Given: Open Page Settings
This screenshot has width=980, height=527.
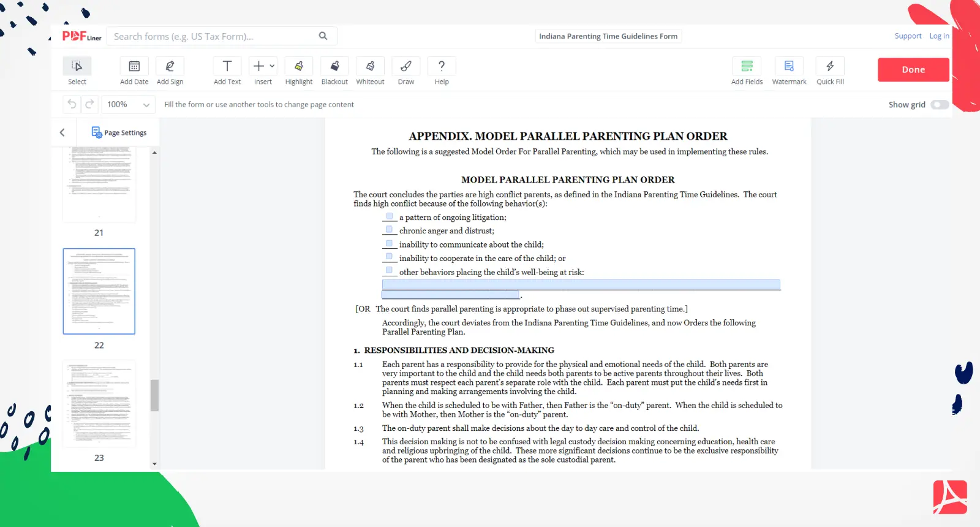Looking at the screenshot, I should (x=119, y=132).
